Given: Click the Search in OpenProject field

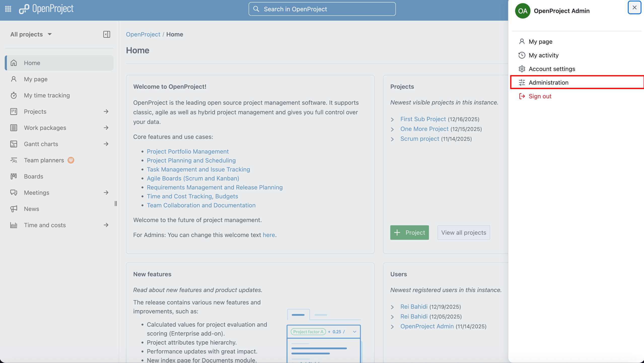Looking at the screenshot, I should (322, 9).
